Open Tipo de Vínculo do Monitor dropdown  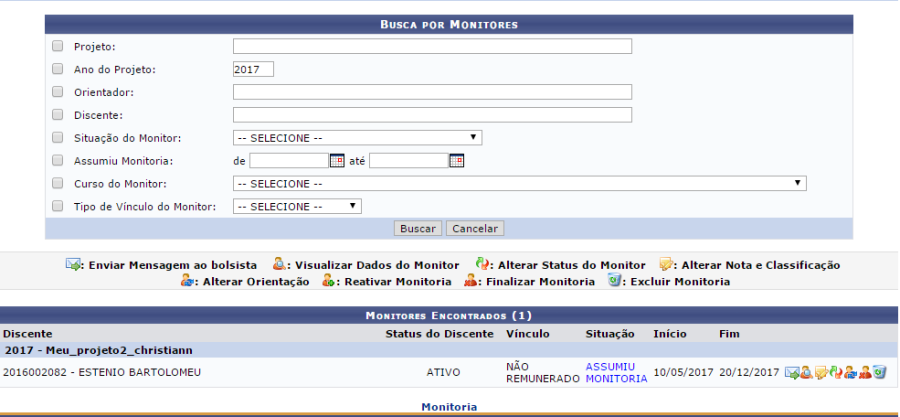coord(297,206)
